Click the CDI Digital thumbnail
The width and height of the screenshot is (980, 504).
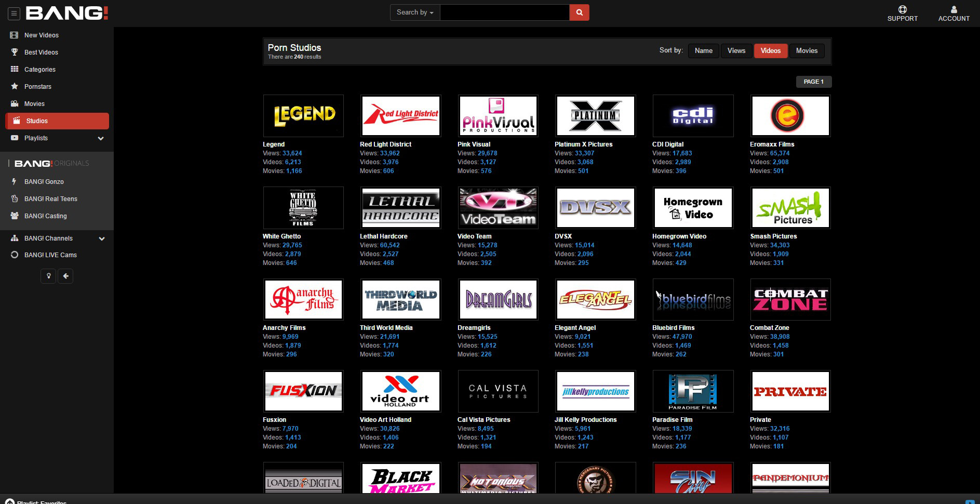click(693, 116)
